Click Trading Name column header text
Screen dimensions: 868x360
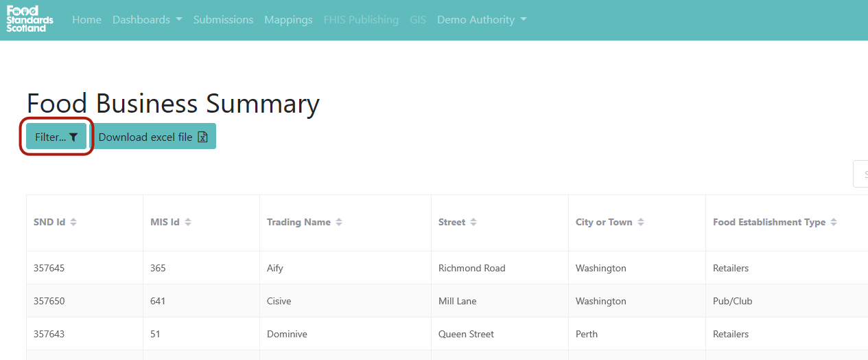pos(298,223)
